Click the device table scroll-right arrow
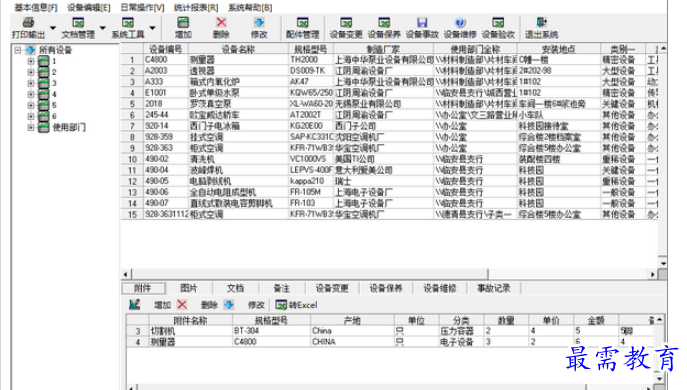 click(653, 274)
